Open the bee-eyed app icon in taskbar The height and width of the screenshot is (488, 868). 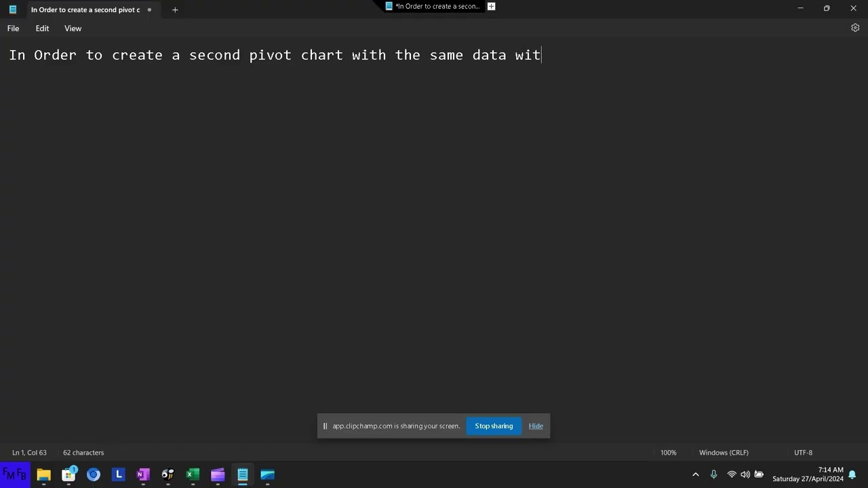(168, 474)
